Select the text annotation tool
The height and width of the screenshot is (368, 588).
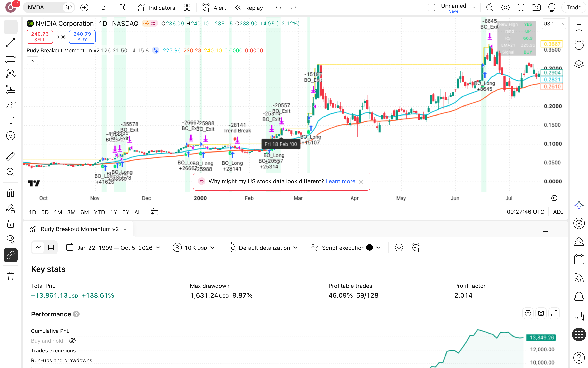(x=10, y=120)
